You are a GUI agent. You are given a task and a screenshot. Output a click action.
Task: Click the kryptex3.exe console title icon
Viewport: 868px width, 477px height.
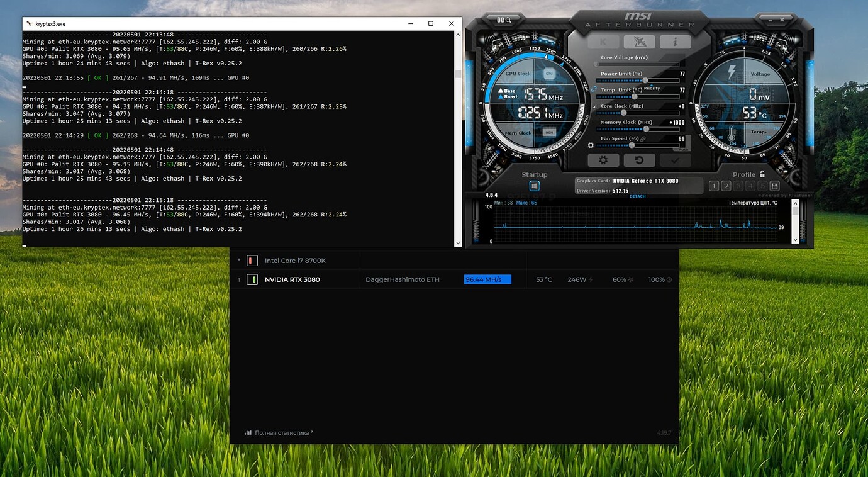point(30,23)
